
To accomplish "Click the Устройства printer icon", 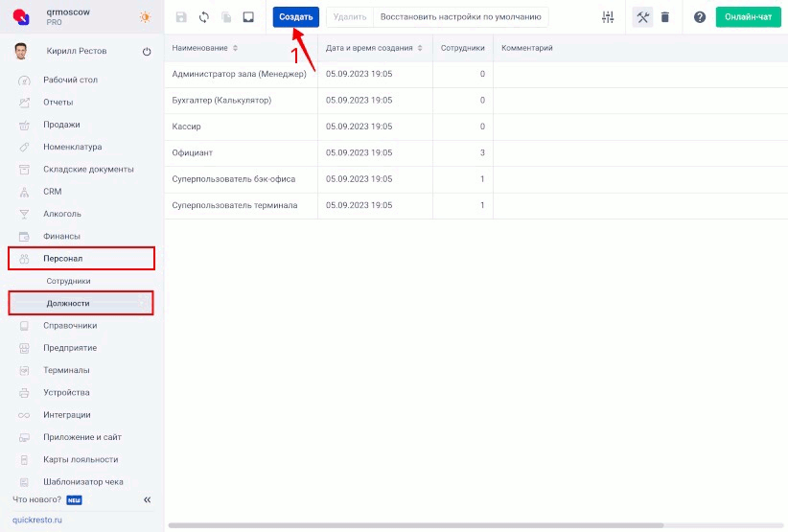I will (24, 393).
